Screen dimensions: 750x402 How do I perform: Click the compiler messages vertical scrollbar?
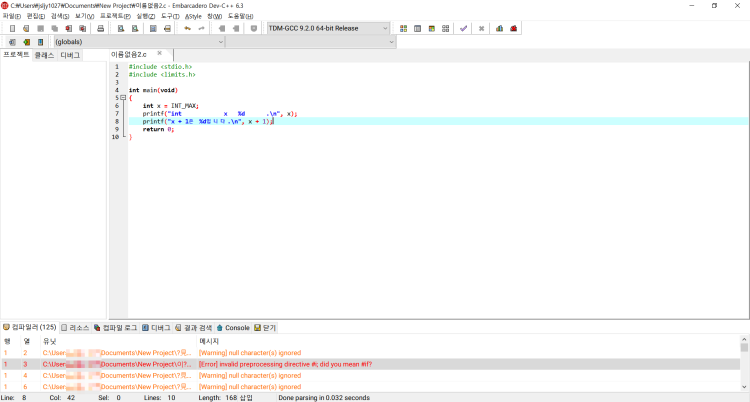[744, 364]
